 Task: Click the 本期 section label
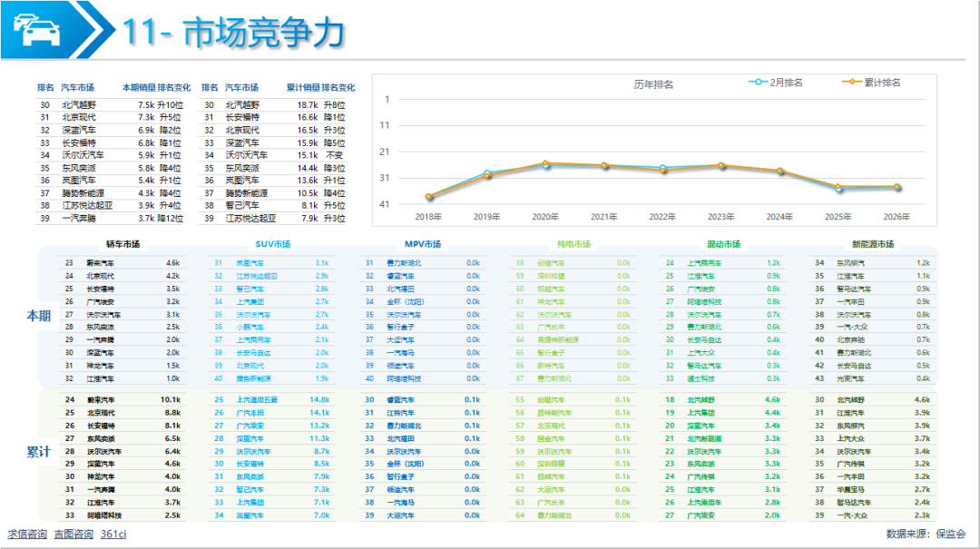click(38, 315)
